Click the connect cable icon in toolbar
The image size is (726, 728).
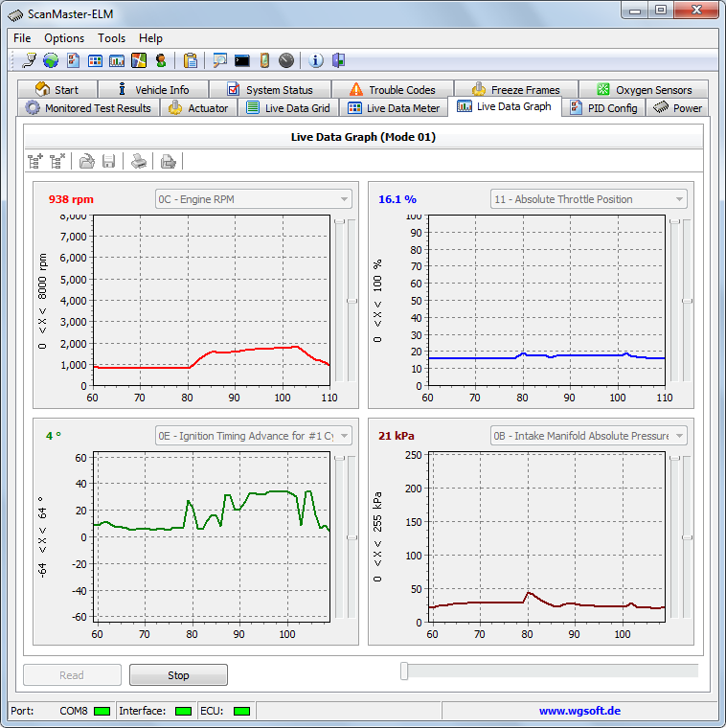pyautogui.click(x=29, y=60)
